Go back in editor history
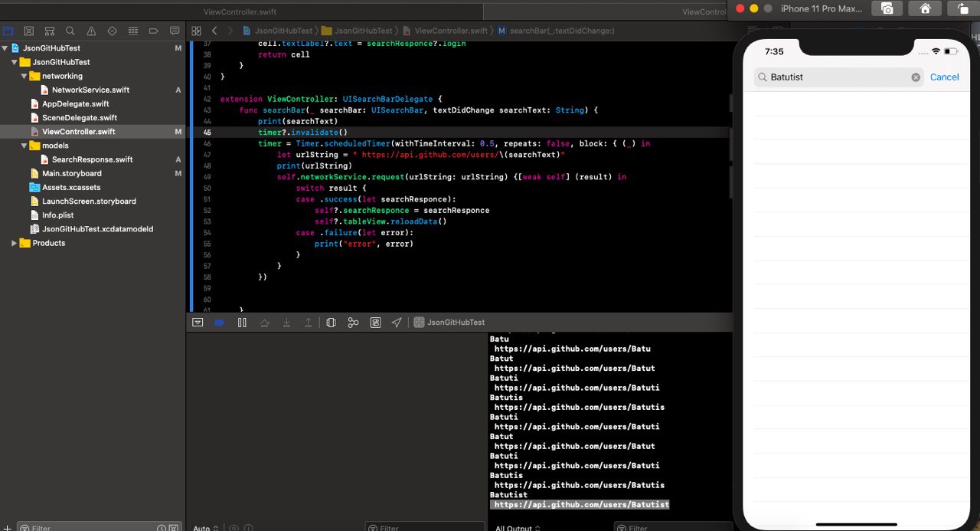 (214, 31)
